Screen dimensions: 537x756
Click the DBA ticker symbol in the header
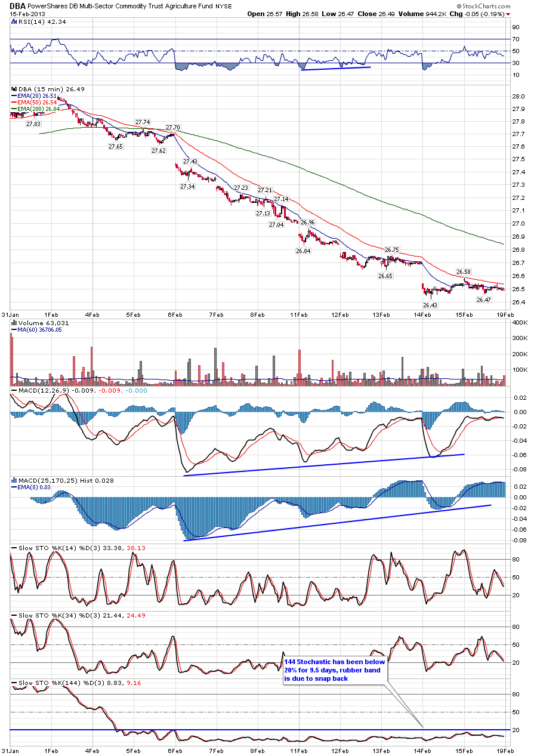click(17, 7)
